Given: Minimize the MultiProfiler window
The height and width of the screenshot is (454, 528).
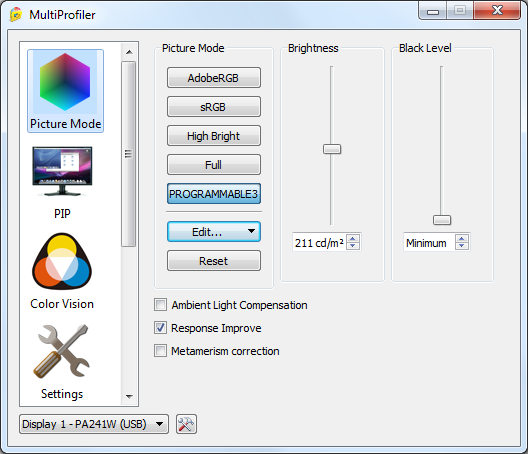Looking at the screenshot, I should coord(433,11).
